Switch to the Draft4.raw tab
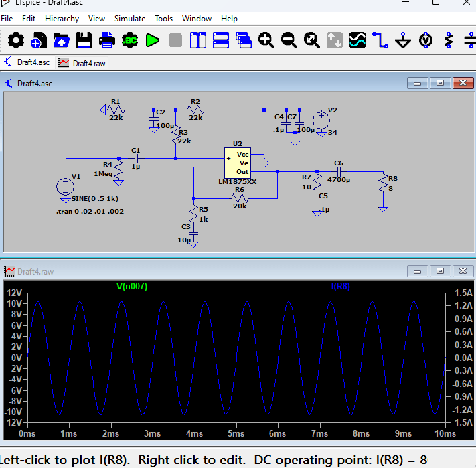Image resolution: width=476 pixels, height=468 pixels. [82, 63]
